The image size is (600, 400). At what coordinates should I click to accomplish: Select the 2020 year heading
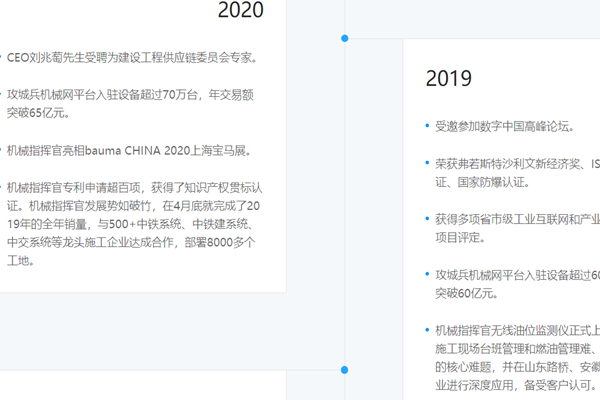241,11
